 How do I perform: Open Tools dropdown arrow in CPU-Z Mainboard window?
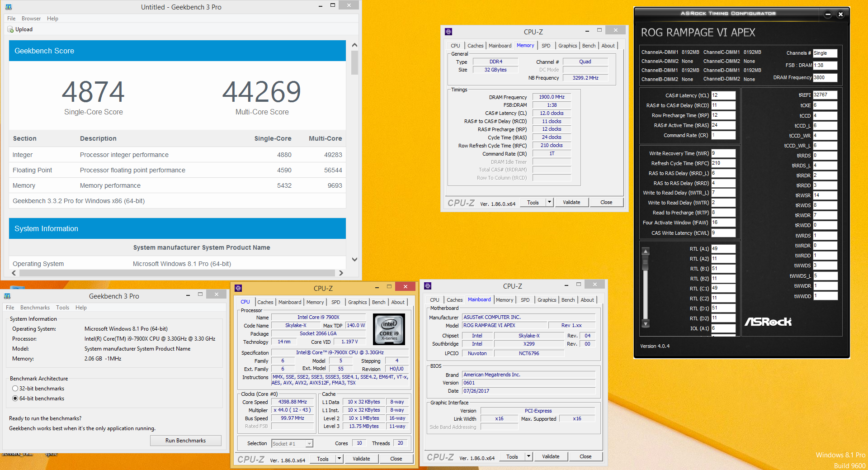529,456
